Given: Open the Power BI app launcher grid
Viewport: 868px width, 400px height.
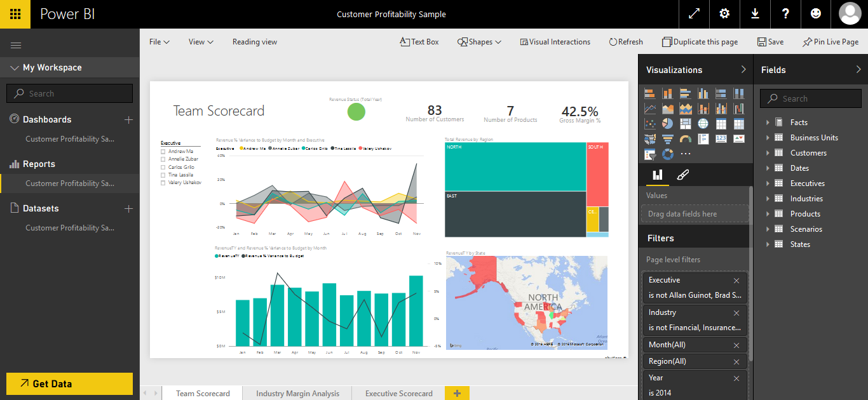Looking at the screenshot, I should pos(15,14).
